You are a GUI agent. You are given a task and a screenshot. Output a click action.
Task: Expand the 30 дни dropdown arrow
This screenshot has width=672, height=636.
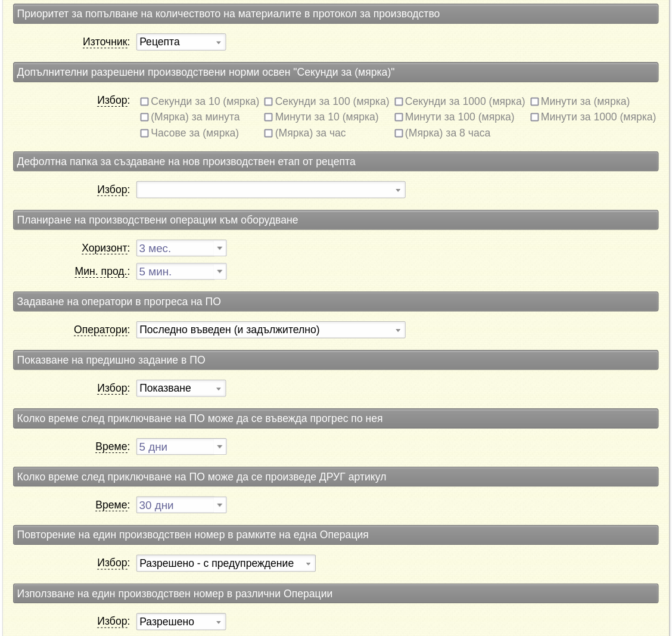[220, 505]
